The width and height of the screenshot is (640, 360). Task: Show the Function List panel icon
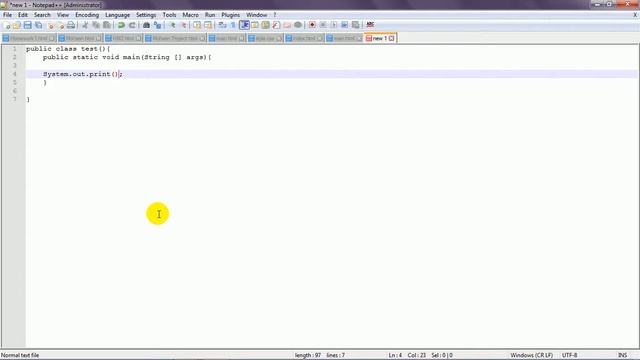click(x=276, y=25)
